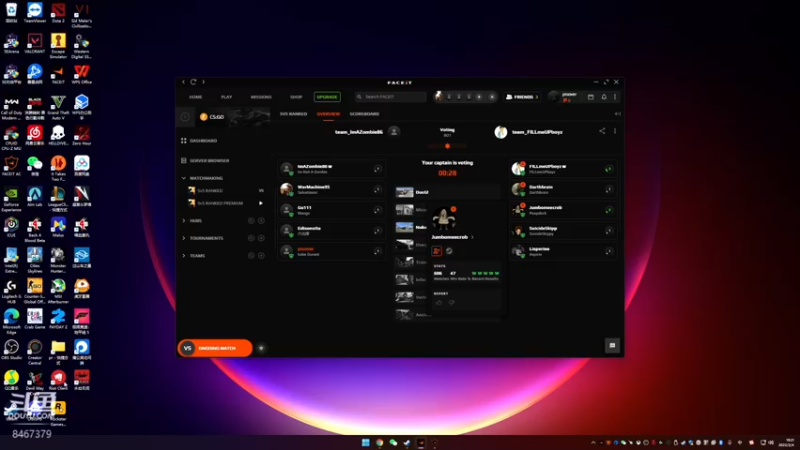The height and width of the screenshot is (450, 800).
Task: Click the add friend icon in player popup
Action: click(x=437, y=251)
